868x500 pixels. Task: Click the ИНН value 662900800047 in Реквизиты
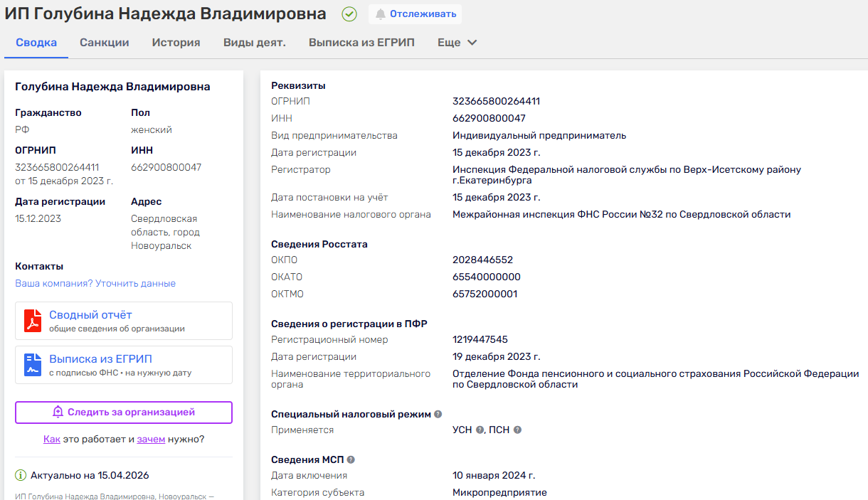click(x=489, y=119)
